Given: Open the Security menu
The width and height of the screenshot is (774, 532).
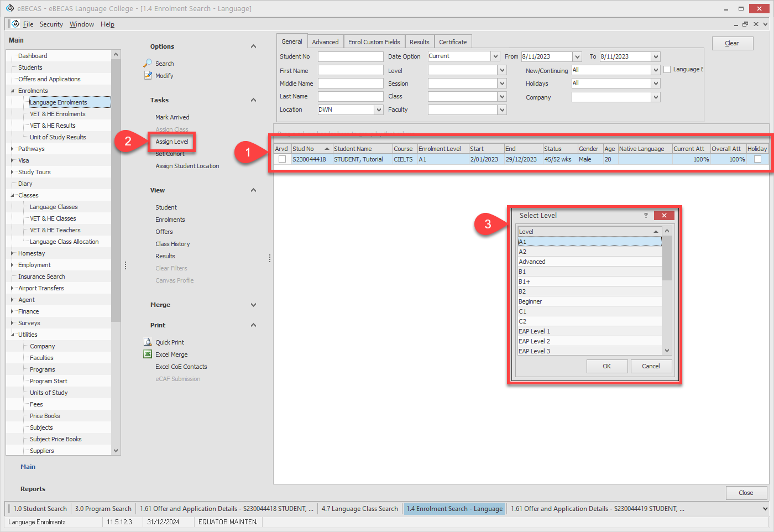Looking at the screenshot, I should [x=51, y=24].
